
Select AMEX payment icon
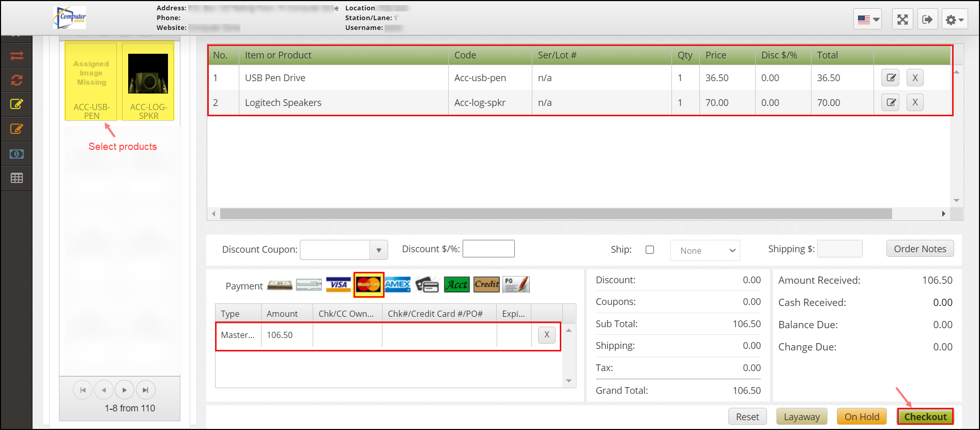pos(398,285)
